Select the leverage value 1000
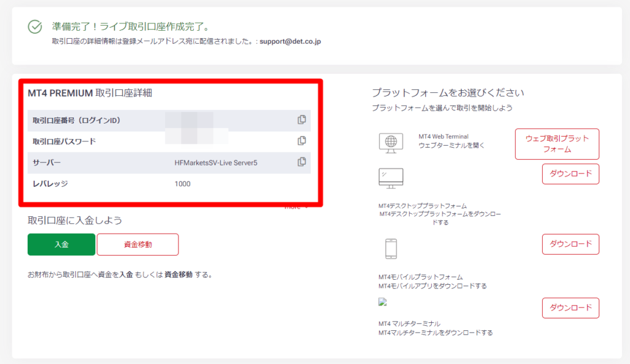Viewport: 630px width, 364px height. (x=182, y=184)
